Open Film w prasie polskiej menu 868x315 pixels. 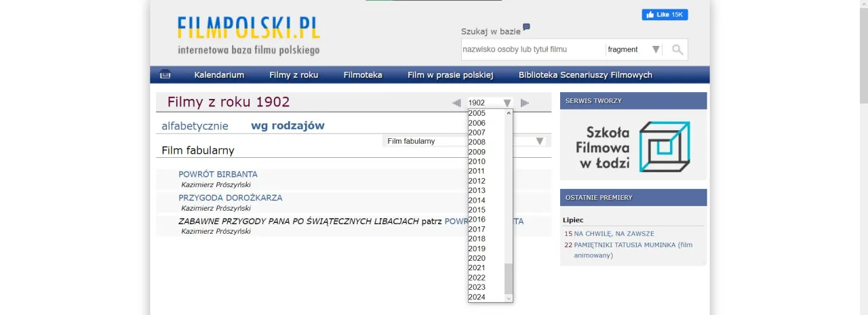(x=450, y=75)
